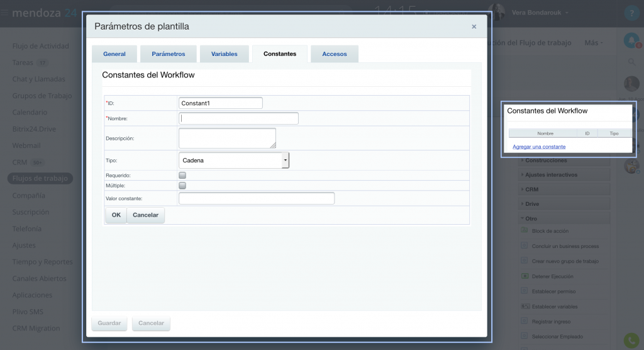This screenshot has width=644, height=350.
Task: Expand the CRM actions section
Action: [x=564, y=189]
